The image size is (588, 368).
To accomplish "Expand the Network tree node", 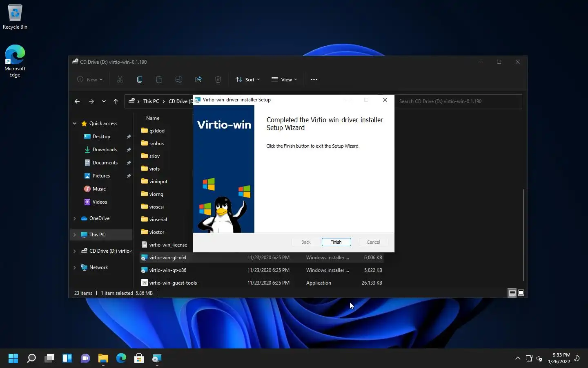I will pos(75,267).
